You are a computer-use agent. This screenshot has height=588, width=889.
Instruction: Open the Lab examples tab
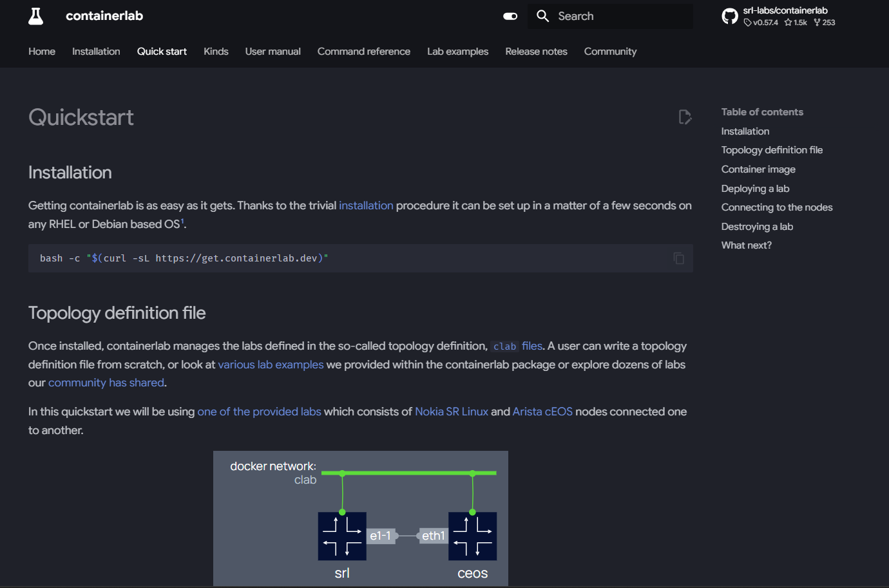coord(457,52)
